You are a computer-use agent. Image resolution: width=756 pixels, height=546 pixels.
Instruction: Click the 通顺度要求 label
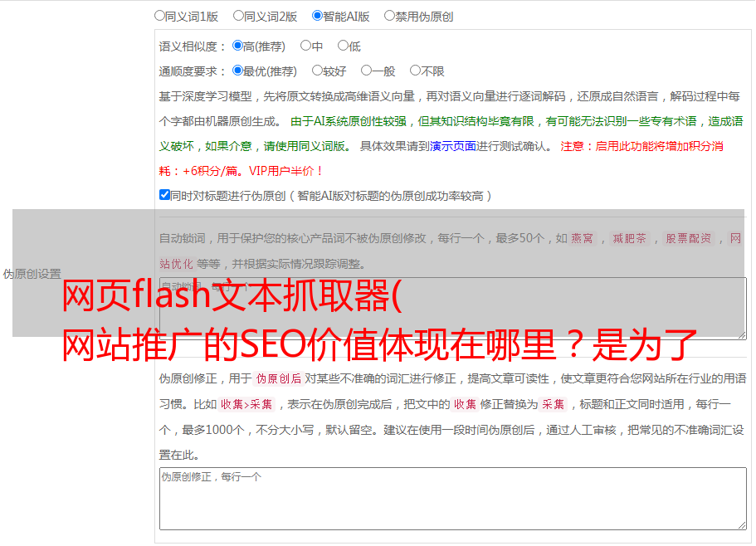[x=192, y=72]
